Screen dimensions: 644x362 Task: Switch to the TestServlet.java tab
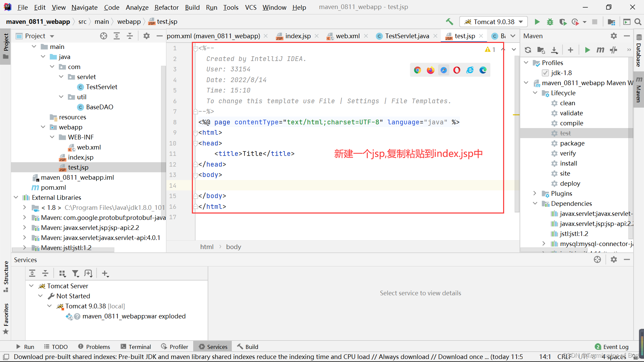(x=407, y=36)
